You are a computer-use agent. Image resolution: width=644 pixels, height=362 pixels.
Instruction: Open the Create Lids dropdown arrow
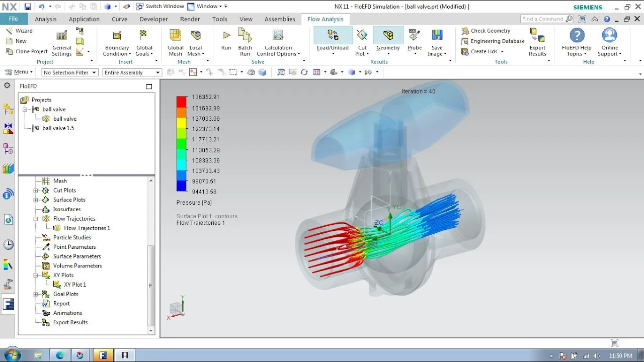click(502, 52)
